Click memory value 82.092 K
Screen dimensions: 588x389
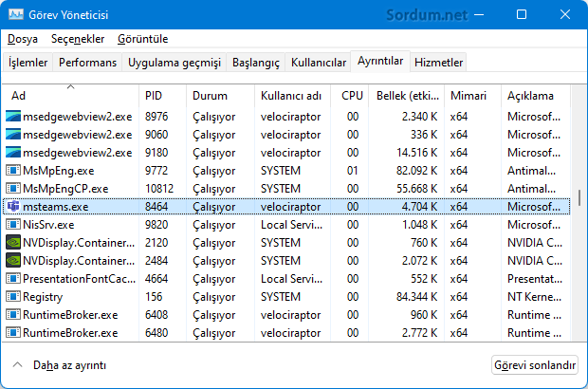[x=417, y=171]
